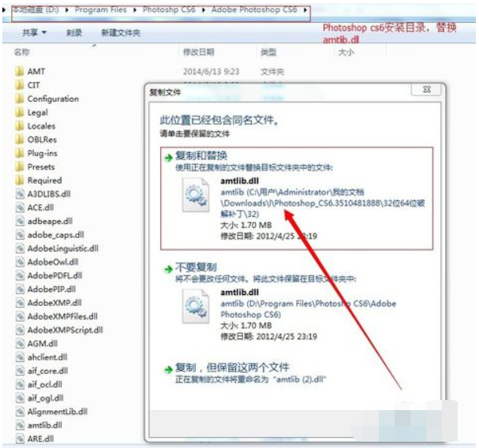Select the Locales folder icon
This screenshot has height=448, width=479.
pos(20,126)
